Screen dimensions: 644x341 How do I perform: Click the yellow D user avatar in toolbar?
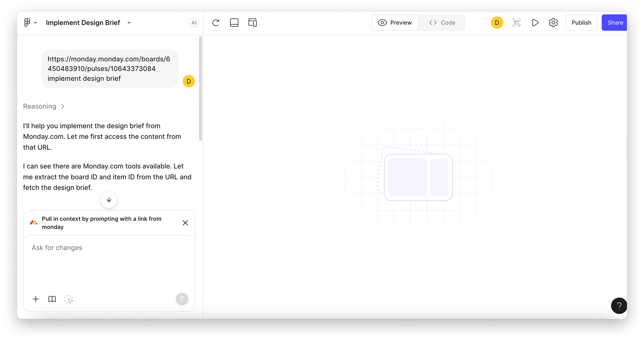click(497, 23)
